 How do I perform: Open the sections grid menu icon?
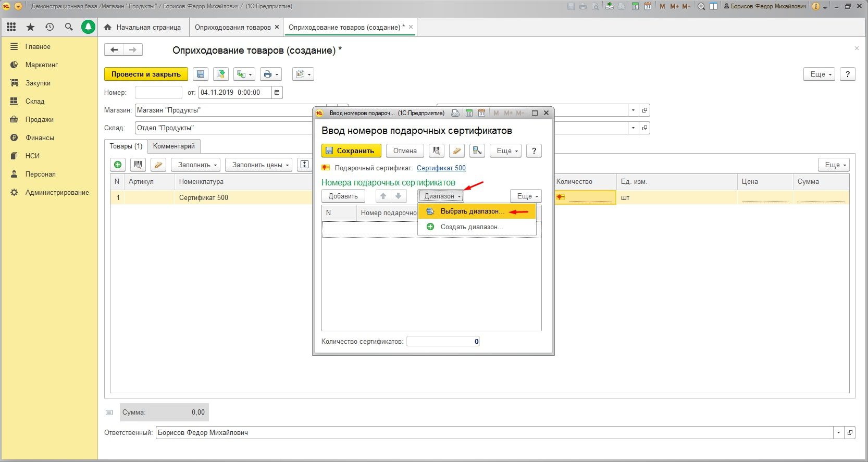11,27
